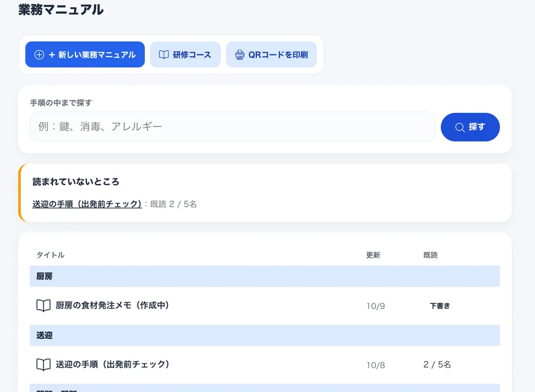Click the 読まれていないところ heading

(x=76, y=181)
